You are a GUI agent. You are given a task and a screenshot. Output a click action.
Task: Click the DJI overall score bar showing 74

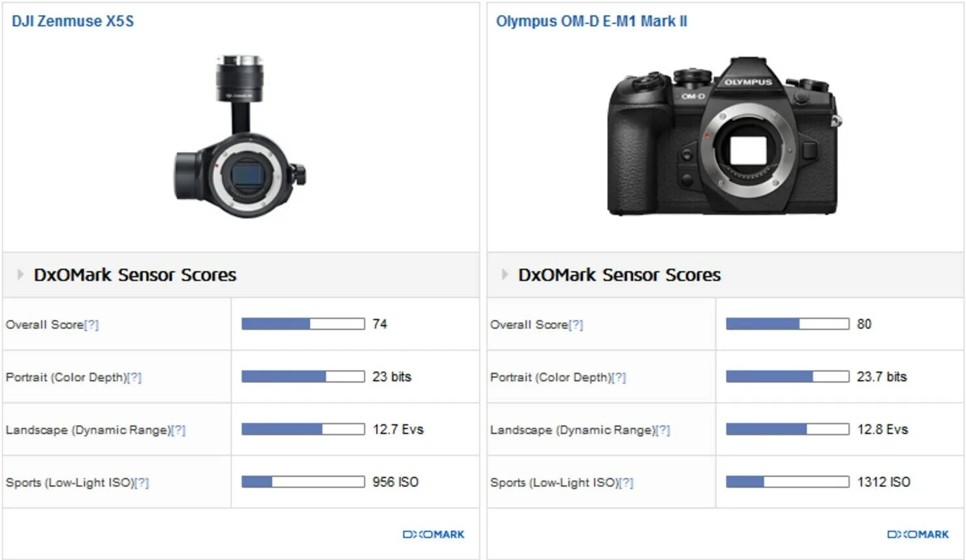click(303, 324)
